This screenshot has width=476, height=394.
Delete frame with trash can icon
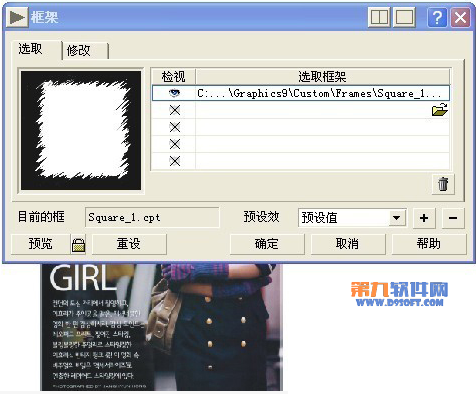click(443, 184)
